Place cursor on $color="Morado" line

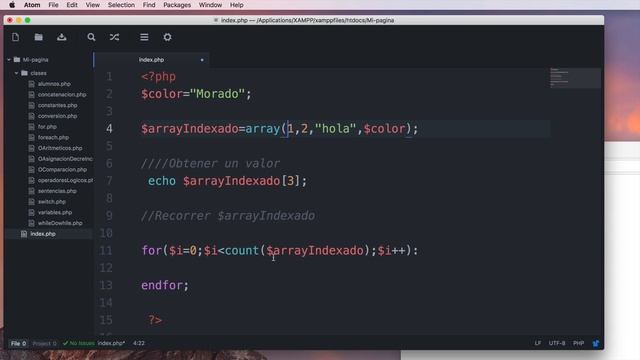[196, 94]
